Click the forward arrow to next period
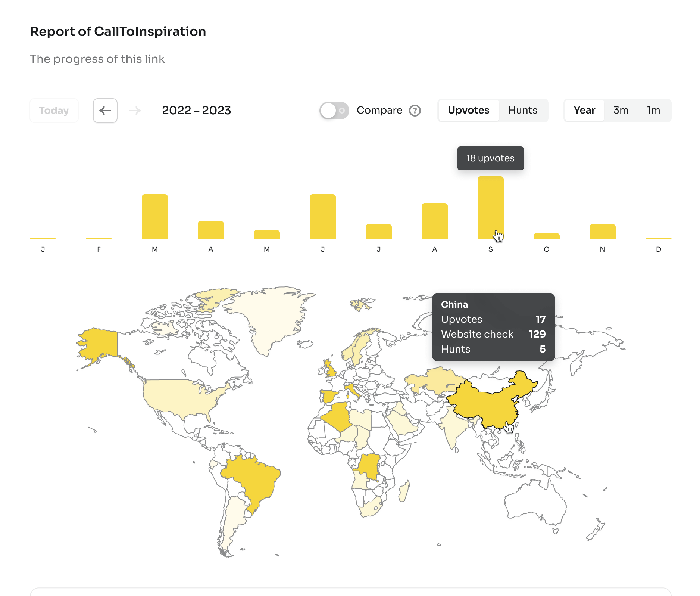The height and width of the screenshot is (596, 700). click(135, 111)
